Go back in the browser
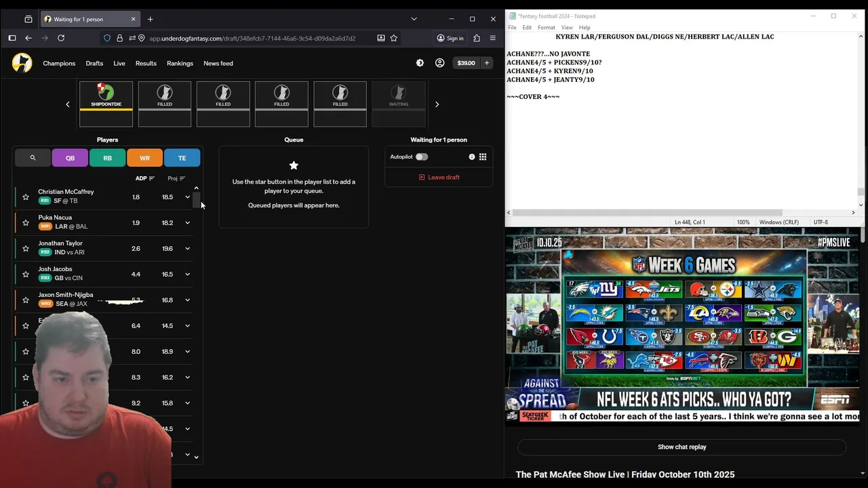 coord(28,38)
